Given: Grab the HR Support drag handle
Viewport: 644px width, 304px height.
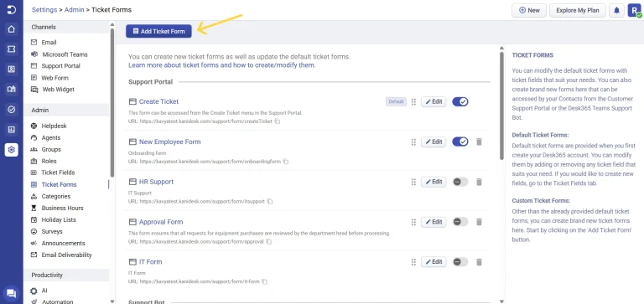Looking at the screenshot, I should coord(413,182).
